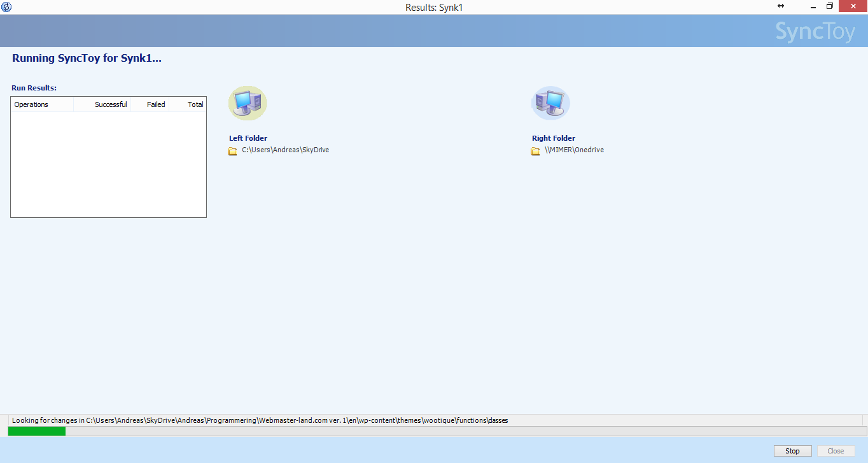The height and width of the screenshot is (463, 868).
Task: Click the 'Looking for changes in' status text
Action: click(x=260, y=420)
